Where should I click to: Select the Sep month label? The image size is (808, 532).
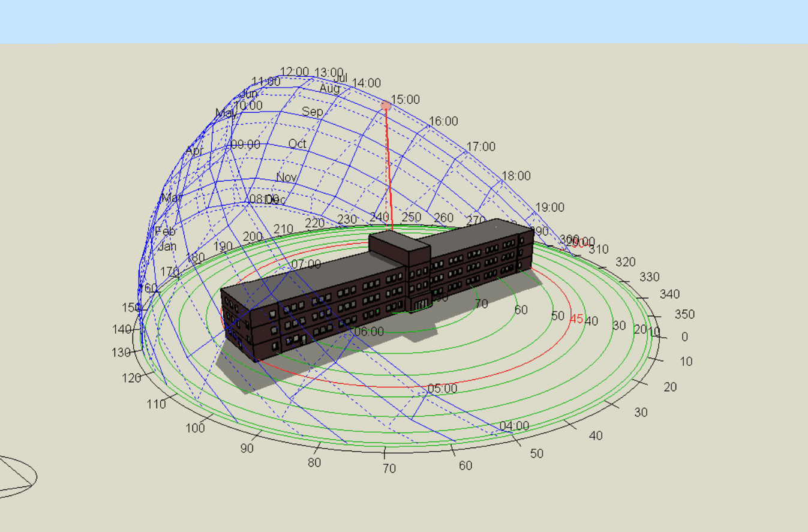point(312,112)
